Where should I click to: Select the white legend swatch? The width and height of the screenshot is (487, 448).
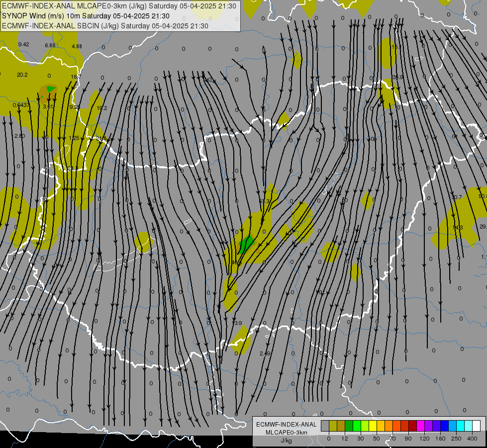pyautogui.click(x=476, y=426)
